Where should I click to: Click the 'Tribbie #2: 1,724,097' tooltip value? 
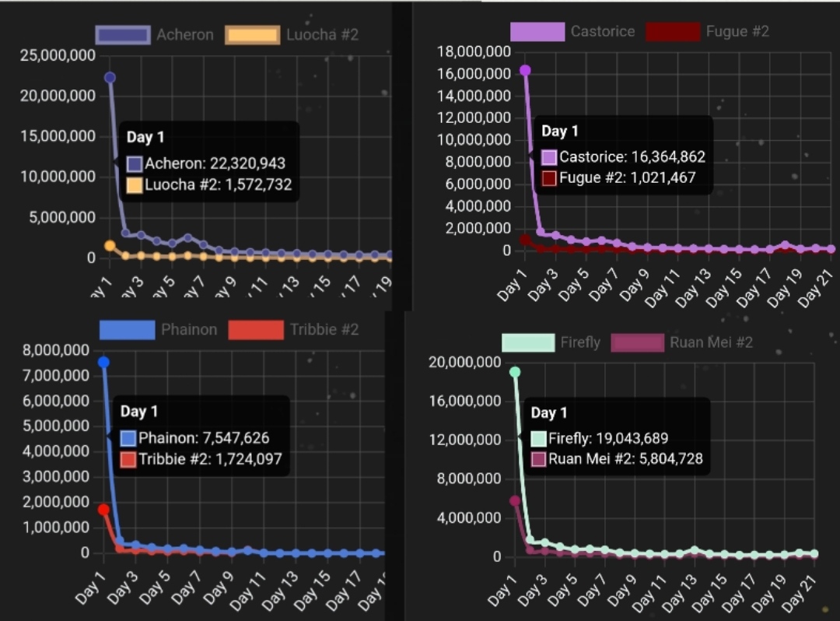[210, 459]
